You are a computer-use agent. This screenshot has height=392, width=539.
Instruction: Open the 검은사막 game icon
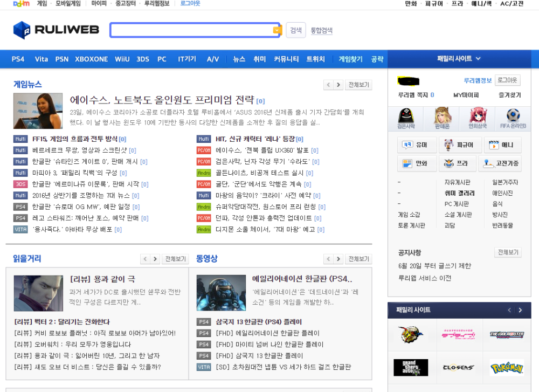click(405, 118)
